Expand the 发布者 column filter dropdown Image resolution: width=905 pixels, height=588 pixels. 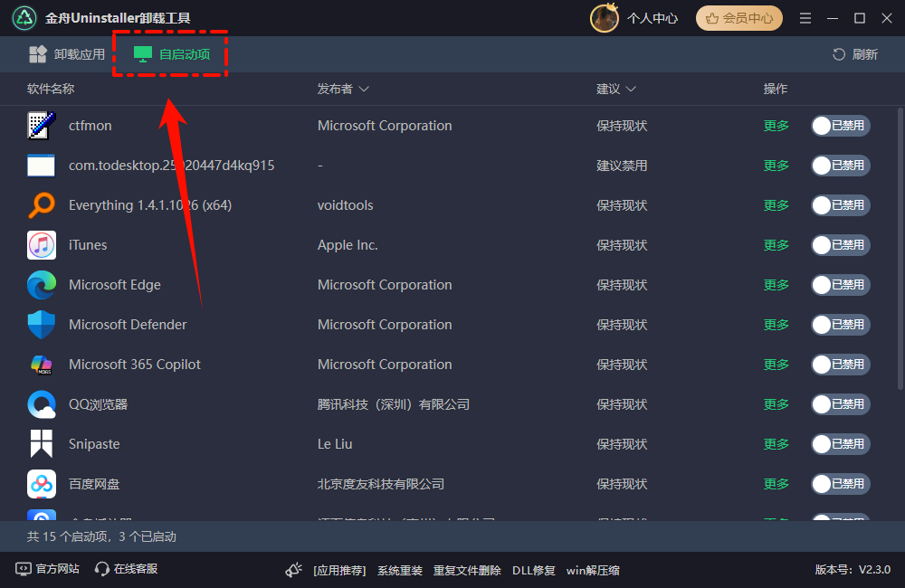pos(364,89)
